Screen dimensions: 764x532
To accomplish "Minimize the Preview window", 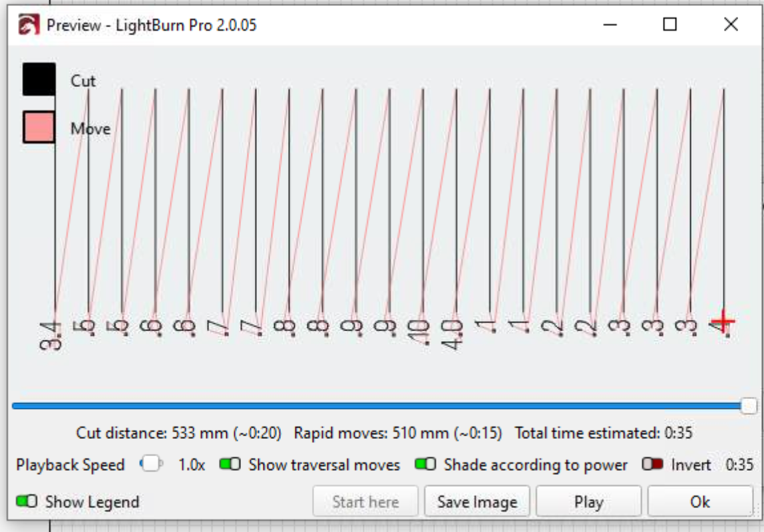I will [610, 25].
